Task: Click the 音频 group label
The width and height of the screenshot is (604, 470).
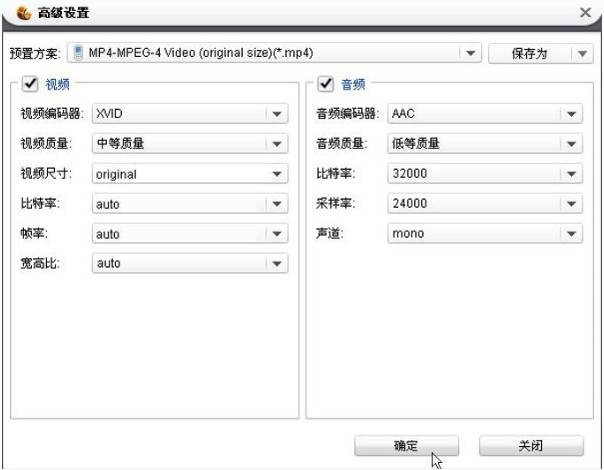Action: (x=353, y=84)
